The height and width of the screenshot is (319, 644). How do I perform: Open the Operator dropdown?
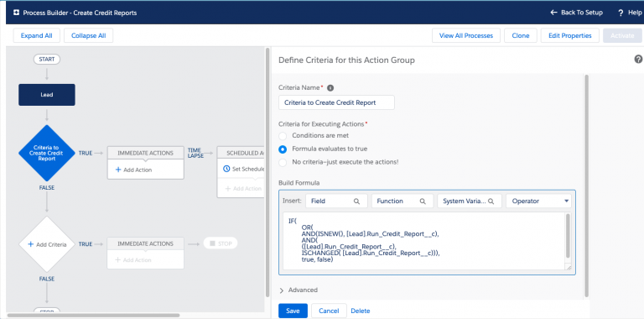click(x=539, y=201)
